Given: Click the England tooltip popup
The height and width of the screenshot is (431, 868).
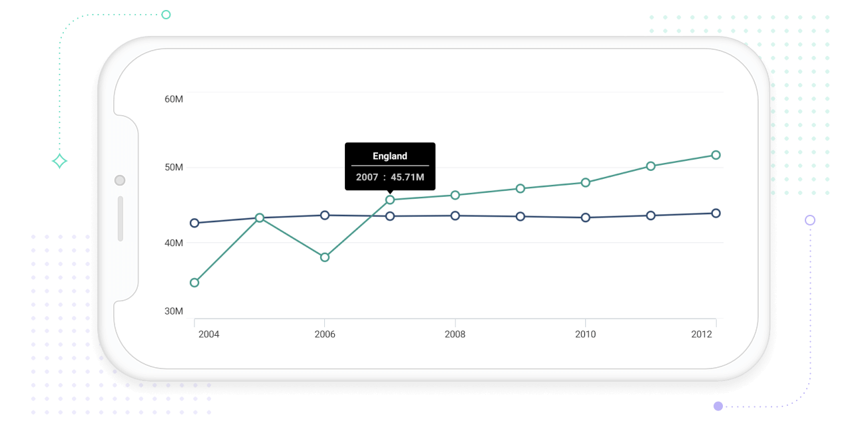Looking at the screenshot, I should pyautogui.click(x=390, y=166).
